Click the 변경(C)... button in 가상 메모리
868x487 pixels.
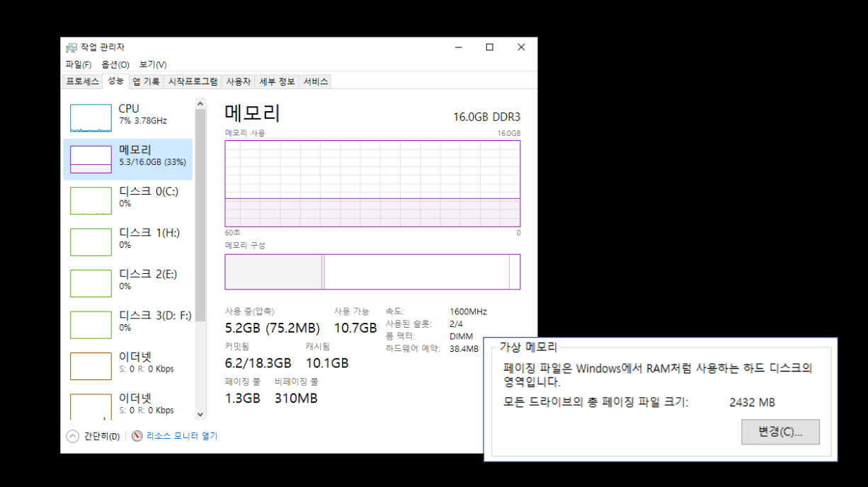tap(780, 432)
